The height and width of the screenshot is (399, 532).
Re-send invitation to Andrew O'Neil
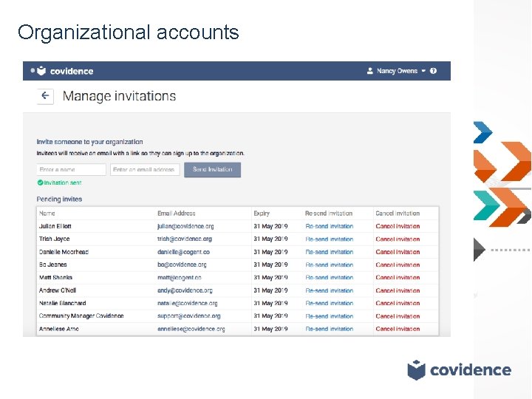(330, 291)
